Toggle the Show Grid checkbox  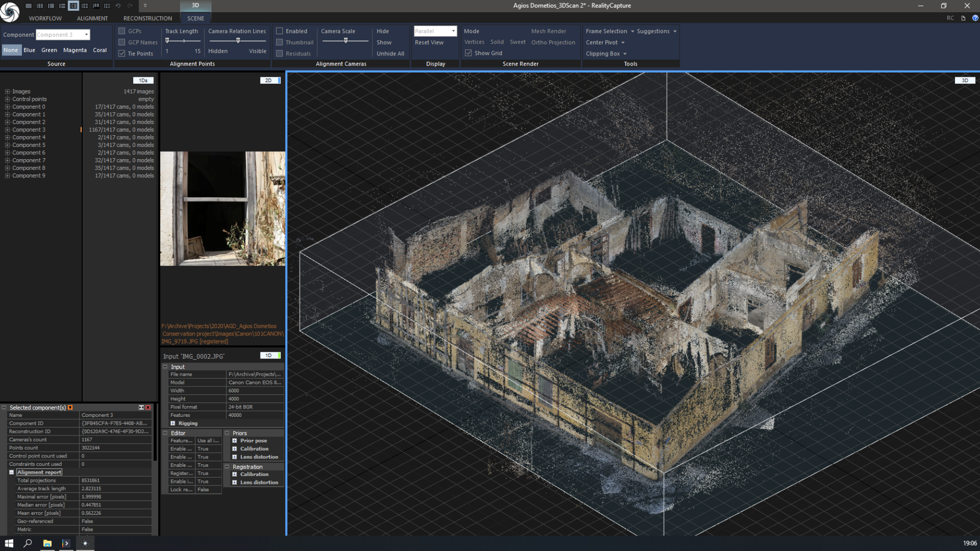click(468, 53)
